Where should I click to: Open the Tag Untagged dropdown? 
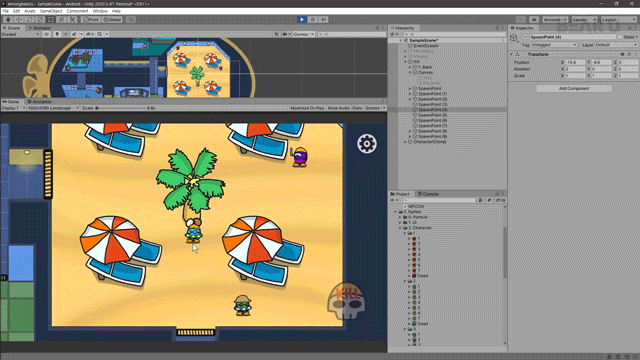(x=554, y=45)
